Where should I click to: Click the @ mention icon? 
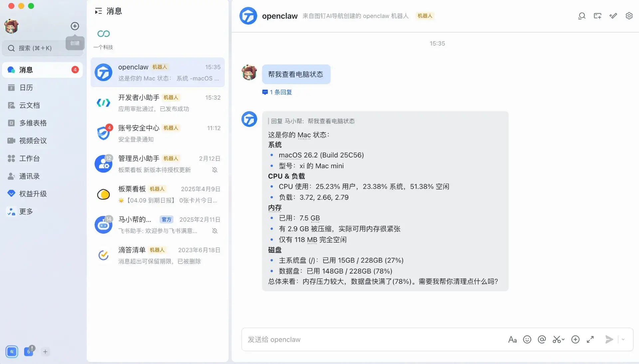(x=541, y=339)
